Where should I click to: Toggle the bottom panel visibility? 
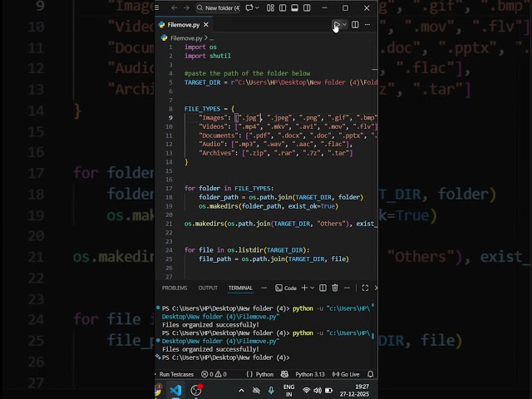point(294,7)
